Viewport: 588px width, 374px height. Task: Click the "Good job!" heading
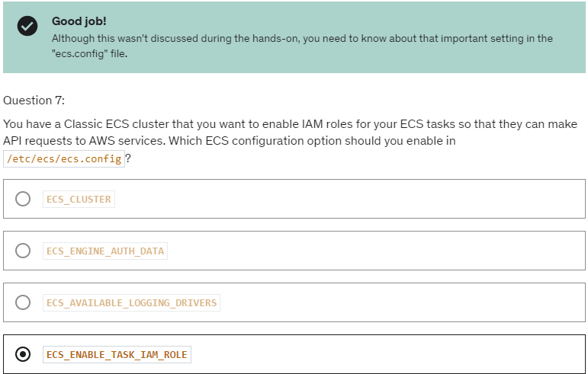pos(79,21)
